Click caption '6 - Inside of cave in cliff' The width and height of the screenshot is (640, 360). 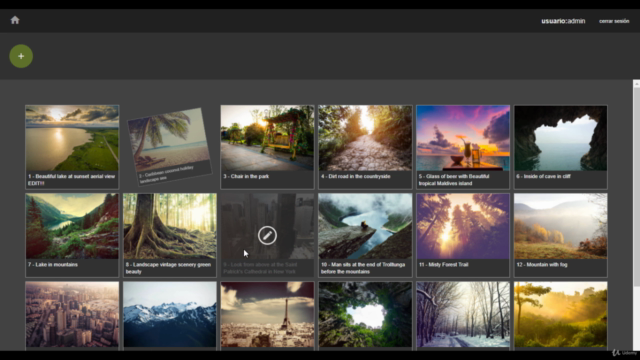pos(543,176)
